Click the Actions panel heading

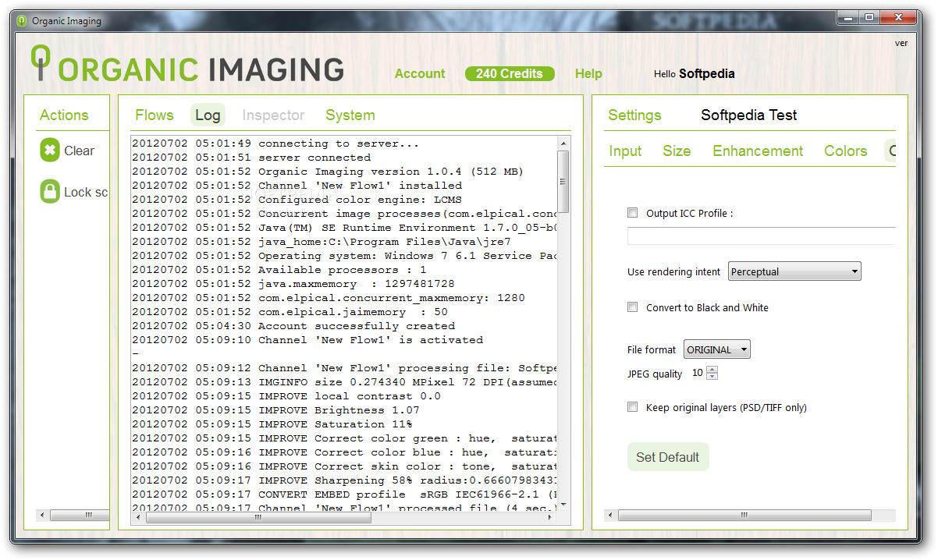(64, 115)
